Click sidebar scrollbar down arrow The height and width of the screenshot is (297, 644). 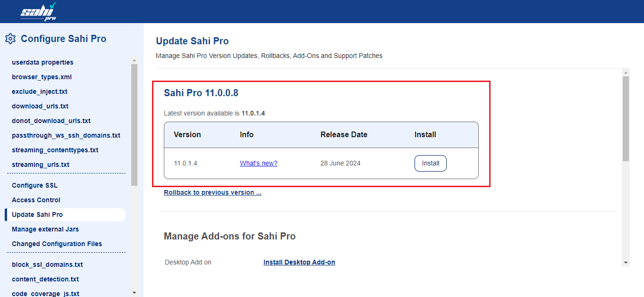pos(134,292)
